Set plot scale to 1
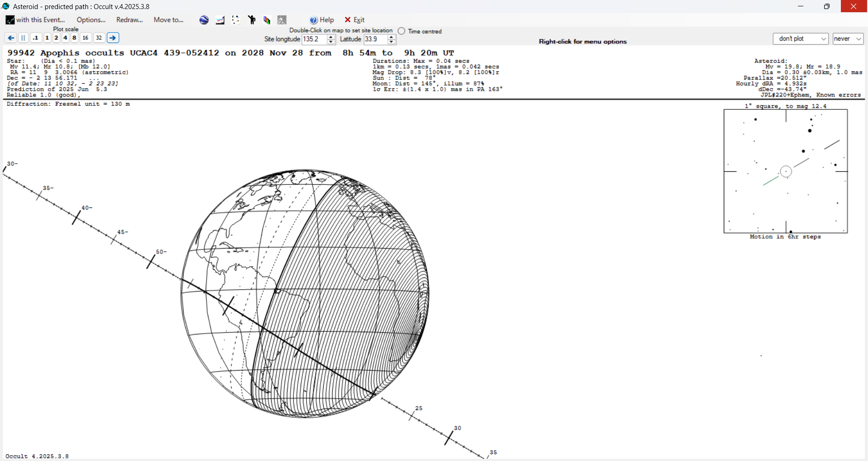Image resolution: width=868 pixels, height=461 pixels. coord(47,38)
